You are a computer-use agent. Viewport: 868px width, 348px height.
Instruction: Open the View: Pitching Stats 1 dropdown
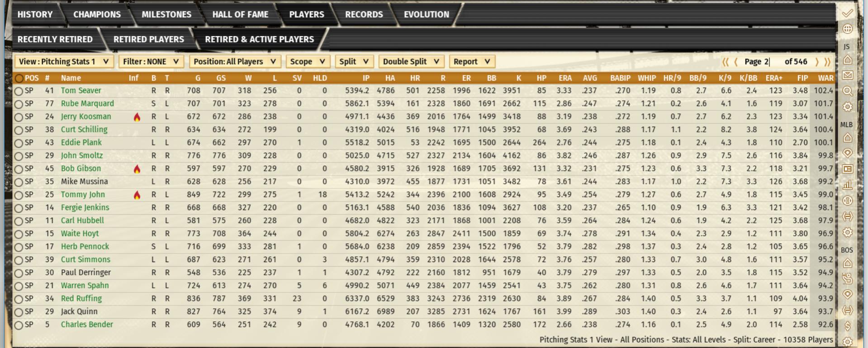[x=64, y=61]
